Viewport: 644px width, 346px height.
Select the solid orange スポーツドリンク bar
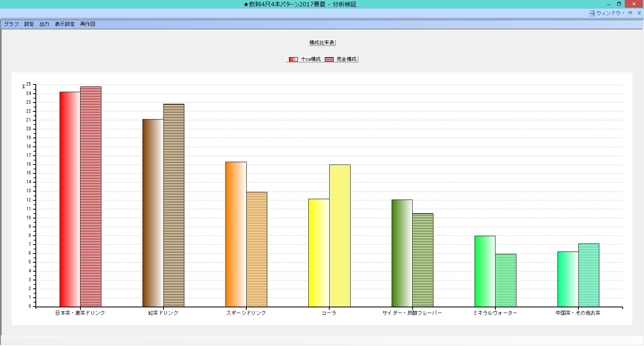point(236,234)
